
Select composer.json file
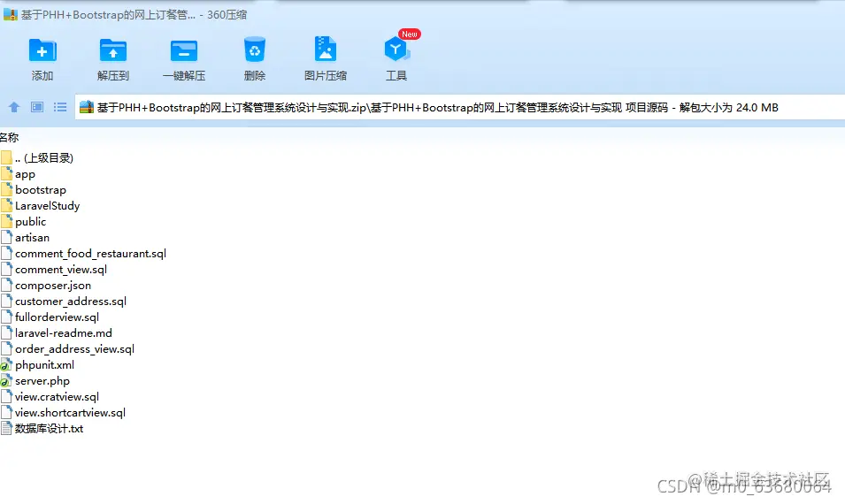[x=46, y=285]
